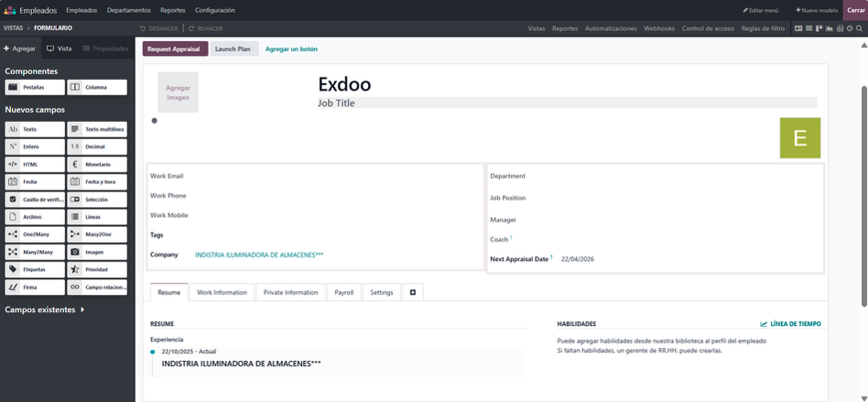Open the Private Information tab

290,292
